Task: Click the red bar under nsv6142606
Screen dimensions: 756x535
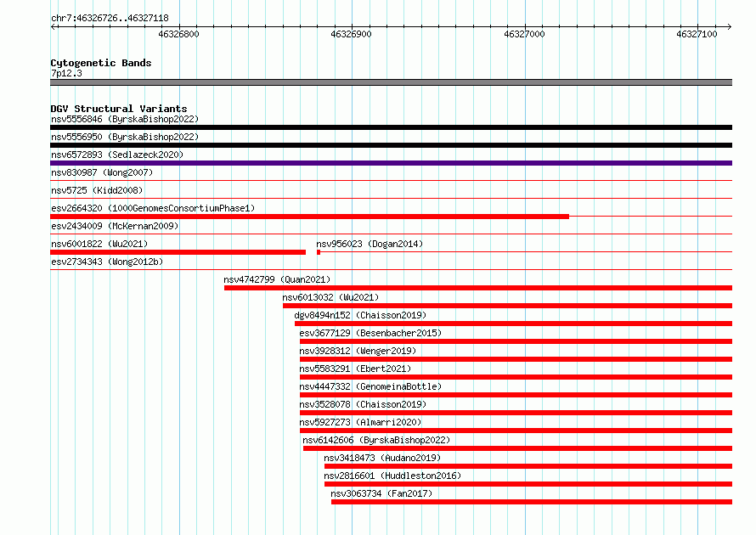Action: [x=518, y=448]
